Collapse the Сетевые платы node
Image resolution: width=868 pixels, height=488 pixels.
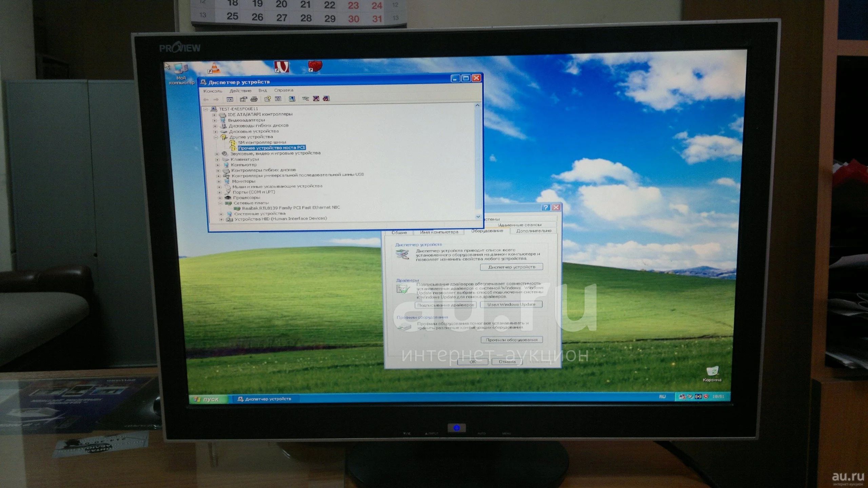[x=220, y=203]
